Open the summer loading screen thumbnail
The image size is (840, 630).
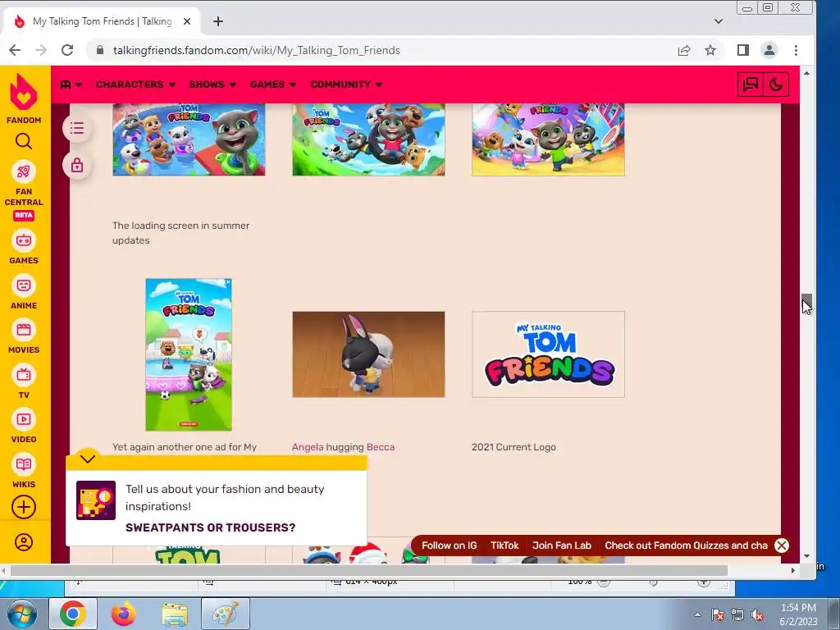189,139
